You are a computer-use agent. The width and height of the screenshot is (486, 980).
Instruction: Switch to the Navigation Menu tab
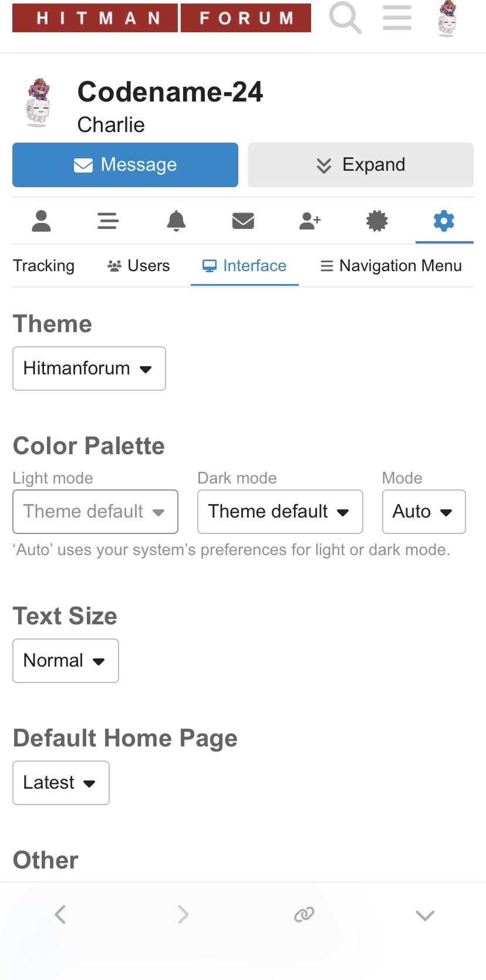[x=391, y=266]
